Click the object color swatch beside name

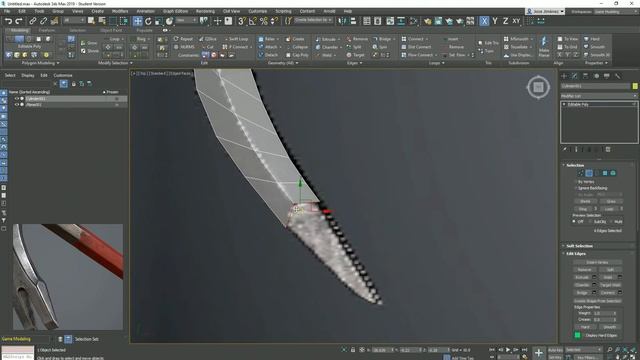pos(635,86)
